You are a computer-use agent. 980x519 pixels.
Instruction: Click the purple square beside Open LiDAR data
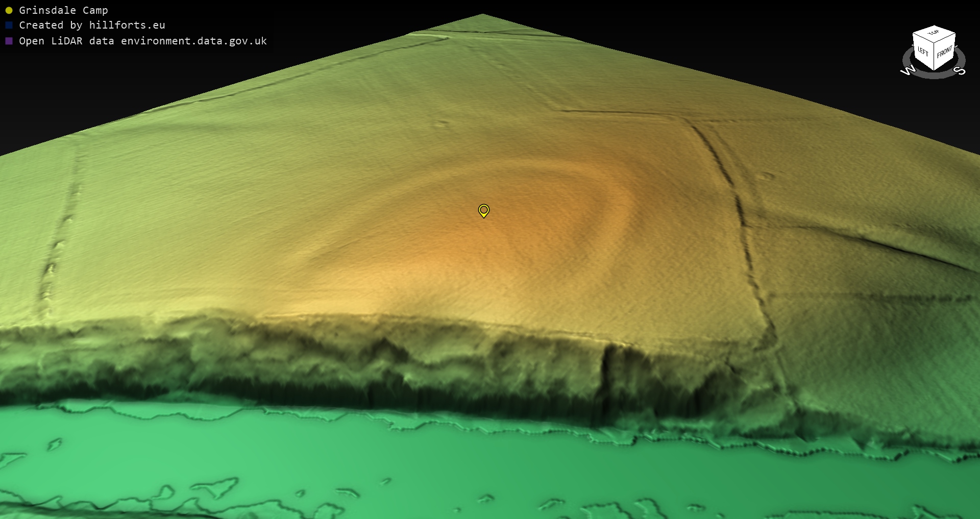click(9, 41)
